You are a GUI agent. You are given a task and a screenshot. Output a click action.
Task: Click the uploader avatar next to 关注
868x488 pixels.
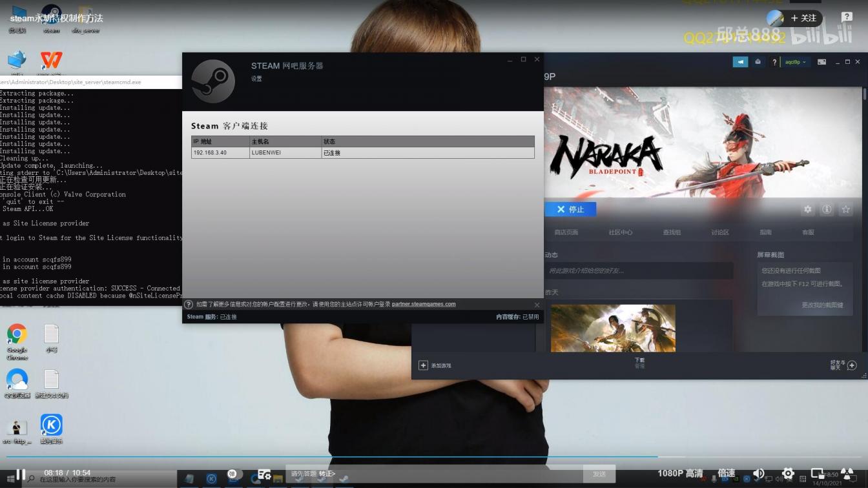click(775, 18)
